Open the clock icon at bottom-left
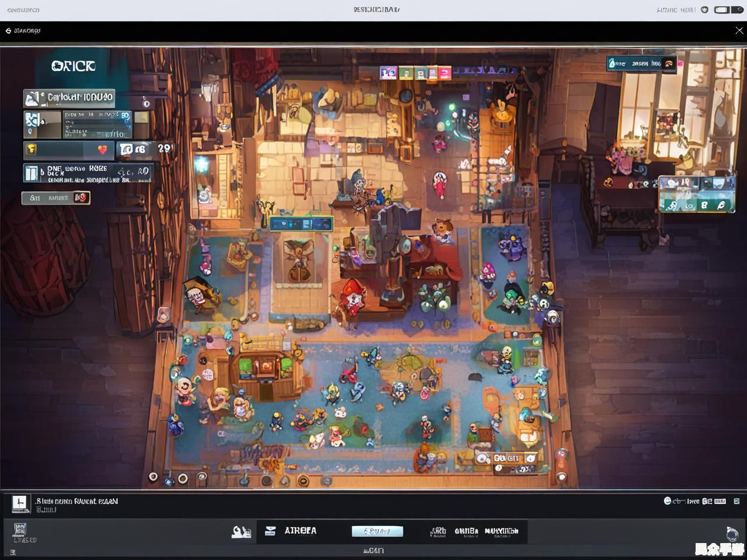Image resolution: width=747 pixels, height=560 pixels. (x=20, y=504)
